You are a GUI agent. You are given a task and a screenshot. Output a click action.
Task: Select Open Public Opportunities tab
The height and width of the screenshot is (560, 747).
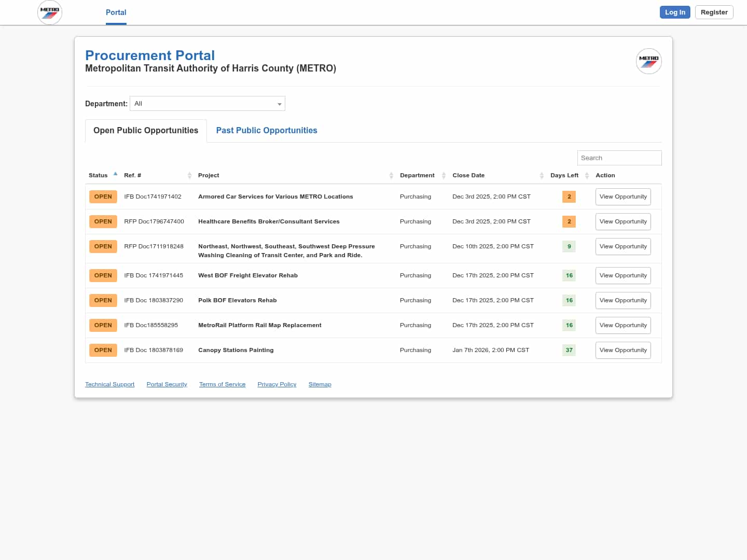(x=146, y=131)
